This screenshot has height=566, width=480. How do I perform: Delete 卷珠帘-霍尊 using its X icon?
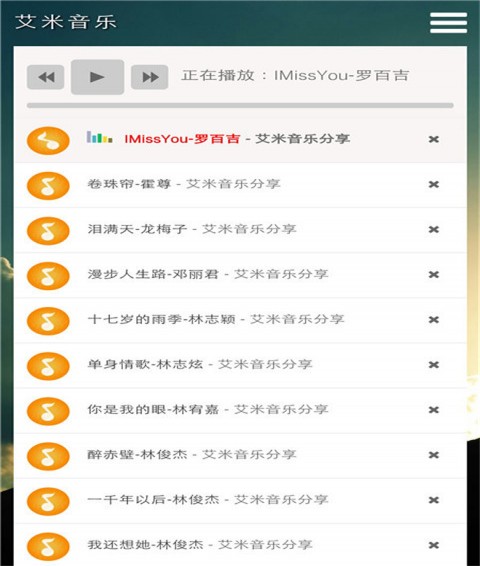tap(433, 184)
